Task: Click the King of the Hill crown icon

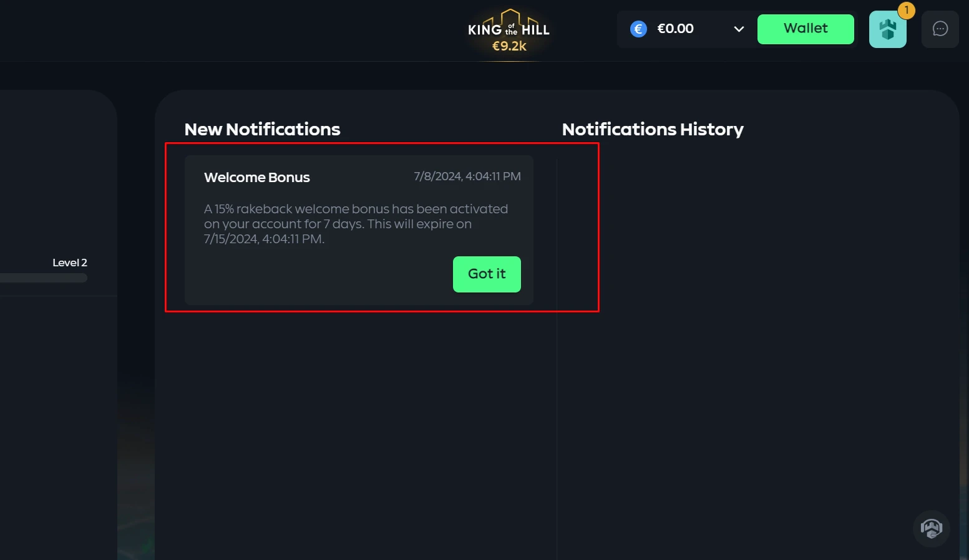Action: tap(510, 16)
